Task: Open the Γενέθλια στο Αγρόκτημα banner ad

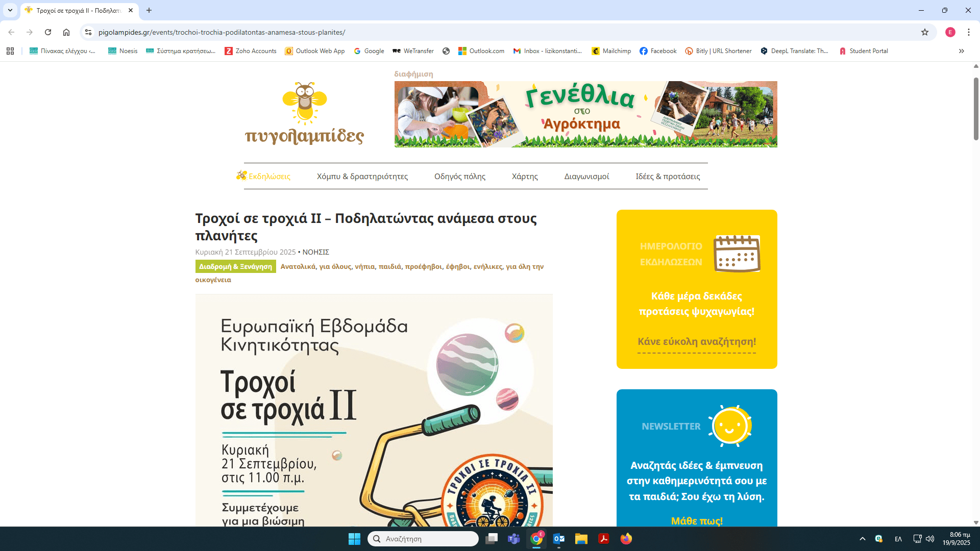Action: click(x=585, y=114)
